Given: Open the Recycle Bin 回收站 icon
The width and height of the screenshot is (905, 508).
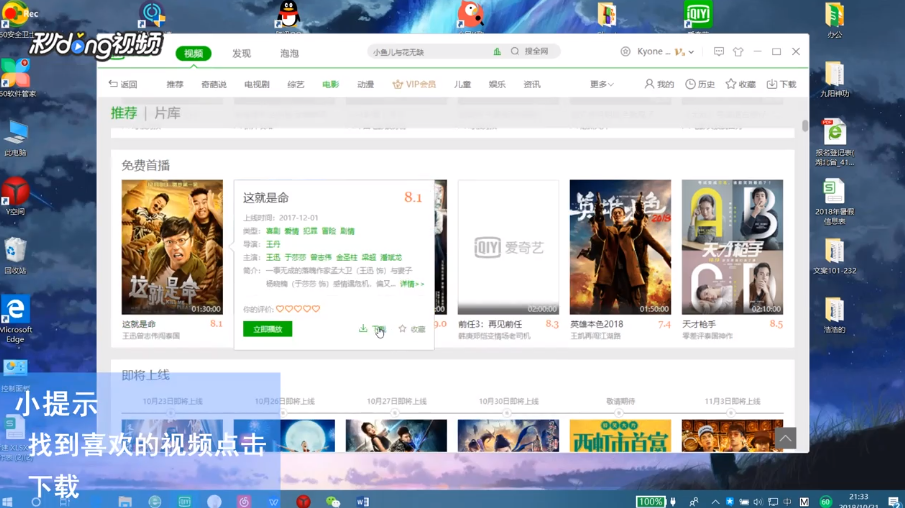Looking at the screenshot, I should click(x=16, y=256).
